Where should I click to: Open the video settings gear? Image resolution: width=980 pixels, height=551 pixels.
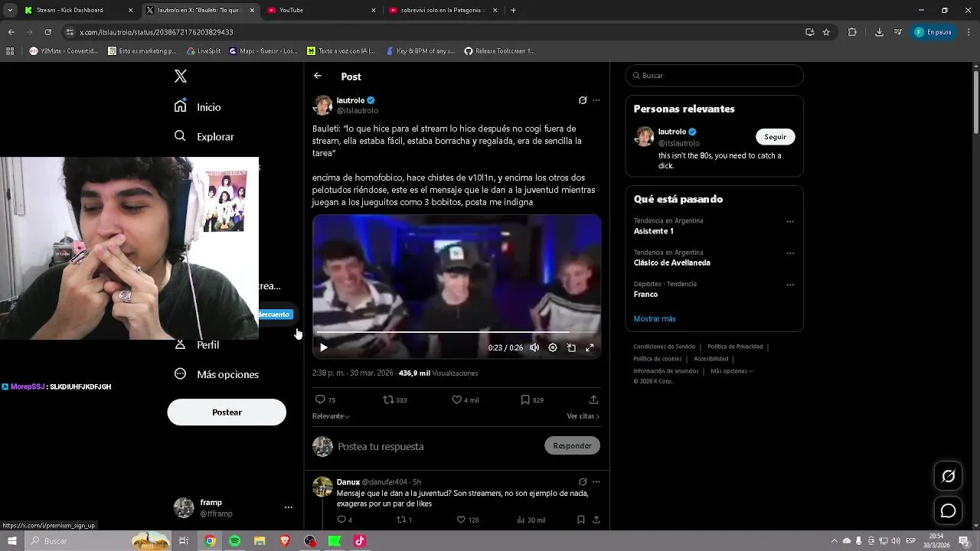click(553, 347)
